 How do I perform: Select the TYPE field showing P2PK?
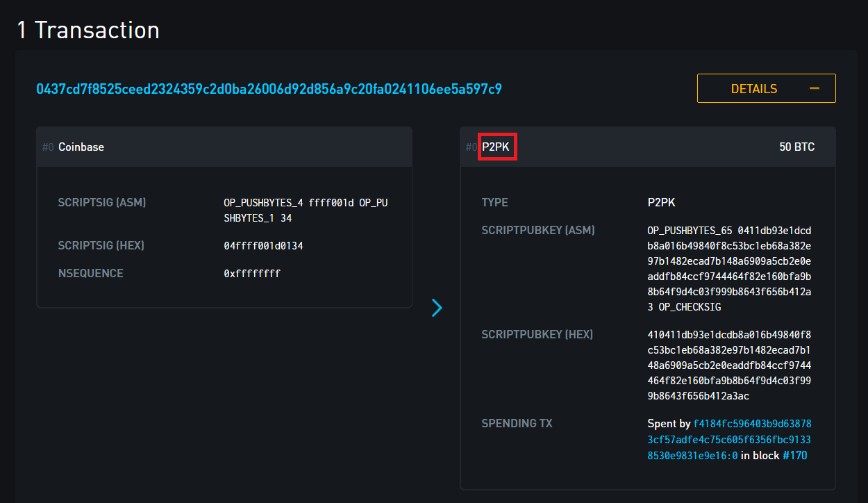tap(660, 202)
